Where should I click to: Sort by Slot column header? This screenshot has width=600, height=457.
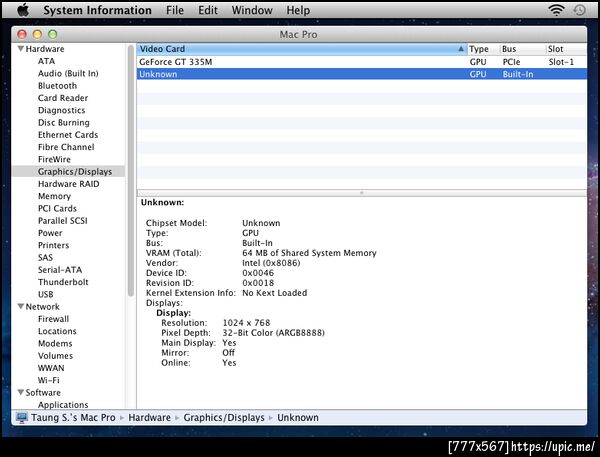(566, 49)
